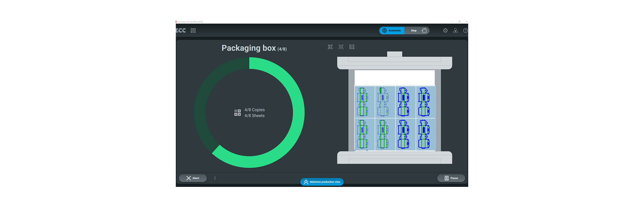Select the full cutter table view icon
The height and width of the screenshot is (207, 644).
352,47
